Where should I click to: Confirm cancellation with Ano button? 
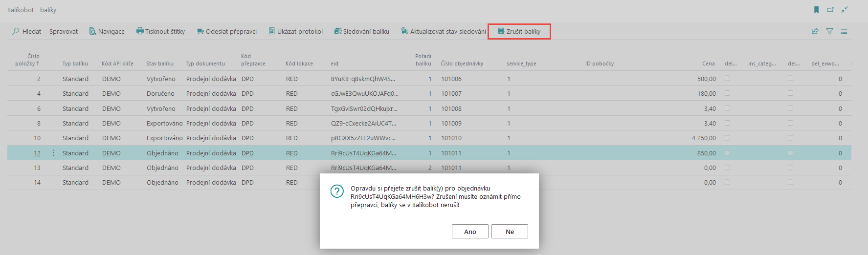coord(470,232)
